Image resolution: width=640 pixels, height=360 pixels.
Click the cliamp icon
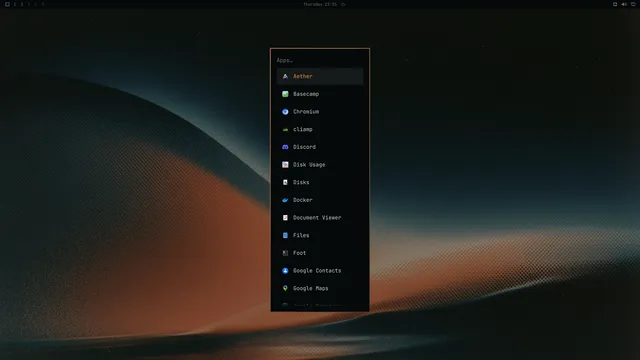pyautogui.click(x=285, y=129)
